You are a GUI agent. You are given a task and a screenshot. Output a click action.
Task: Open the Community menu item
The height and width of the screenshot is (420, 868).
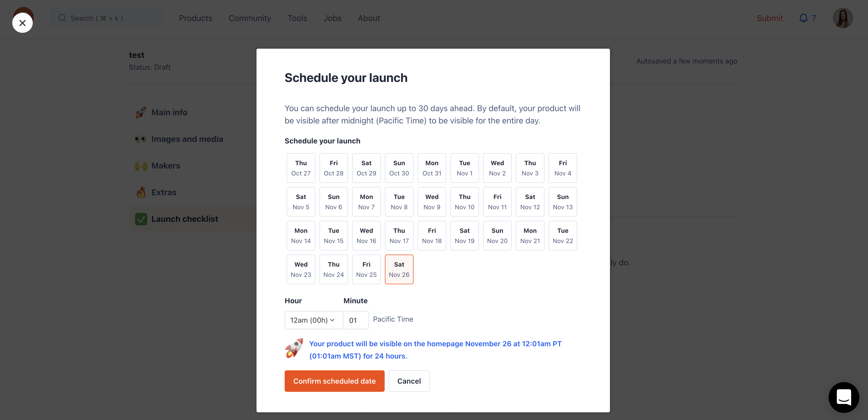click(250, 18)
